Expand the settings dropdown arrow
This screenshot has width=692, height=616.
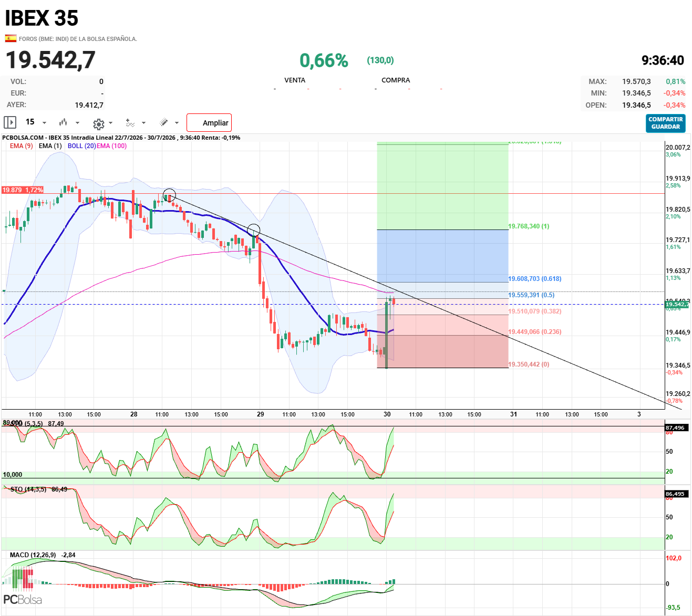(111, 123)
